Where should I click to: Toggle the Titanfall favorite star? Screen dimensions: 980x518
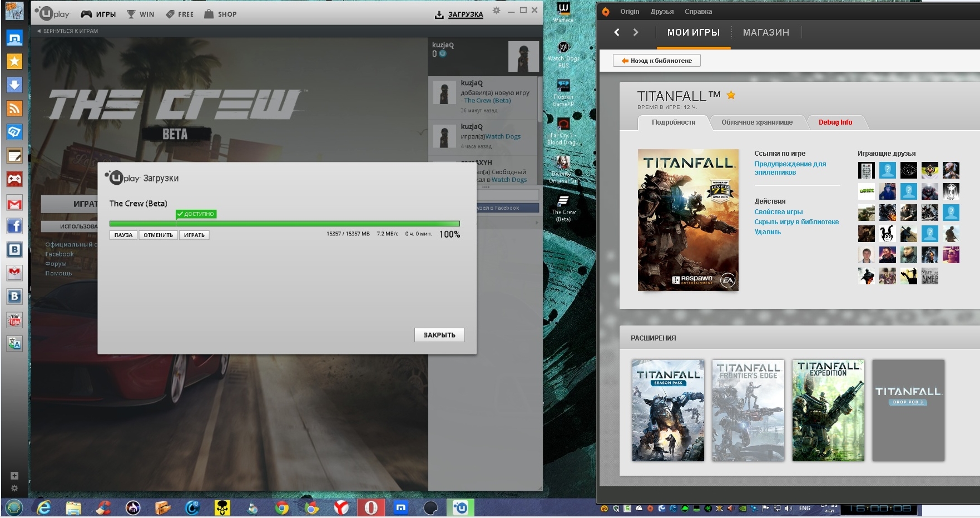point(731,95)
